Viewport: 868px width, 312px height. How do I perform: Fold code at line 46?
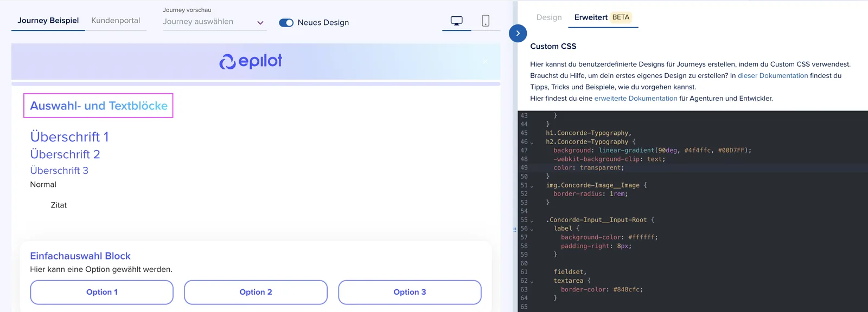(x=532, y=142)
